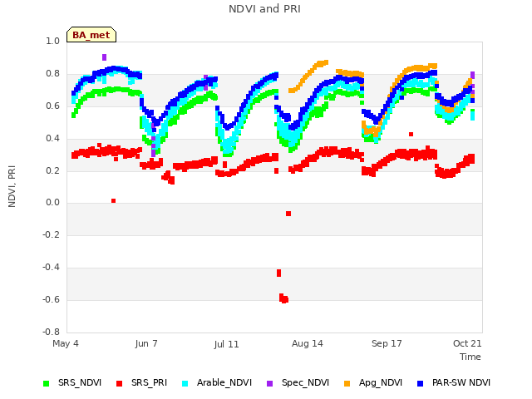Click the red SRS_PRI point near 0.0 in May
Screen dimensions: 532x399
click(113, 201)
